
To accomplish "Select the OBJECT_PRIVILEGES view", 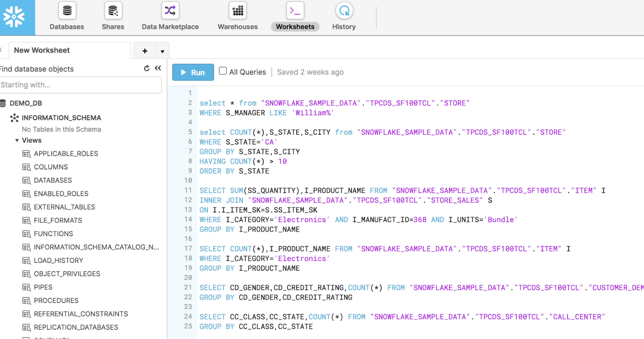I will pyautogui.click(x=67, y=274).
